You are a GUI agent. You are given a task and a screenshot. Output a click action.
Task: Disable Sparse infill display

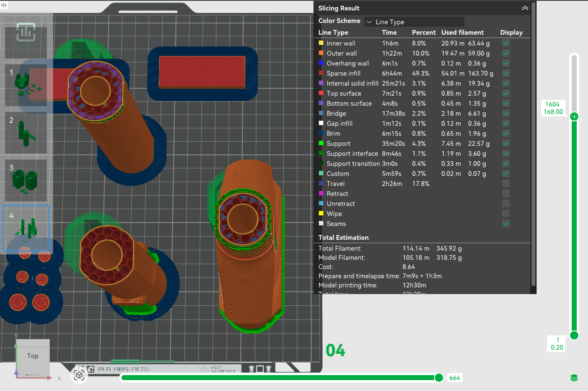(506, 73)
